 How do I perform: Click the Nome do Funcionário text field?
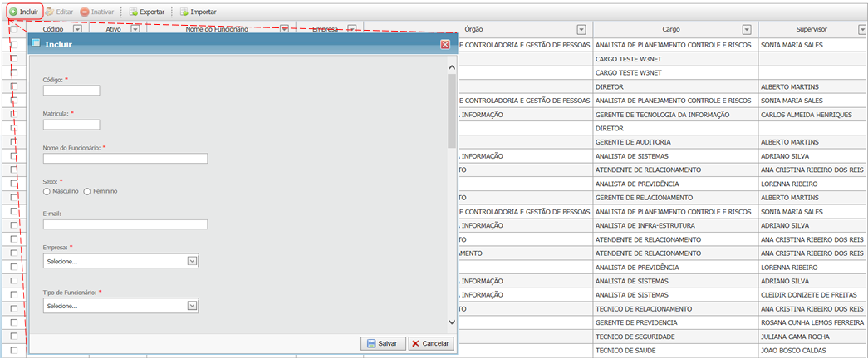125,158
